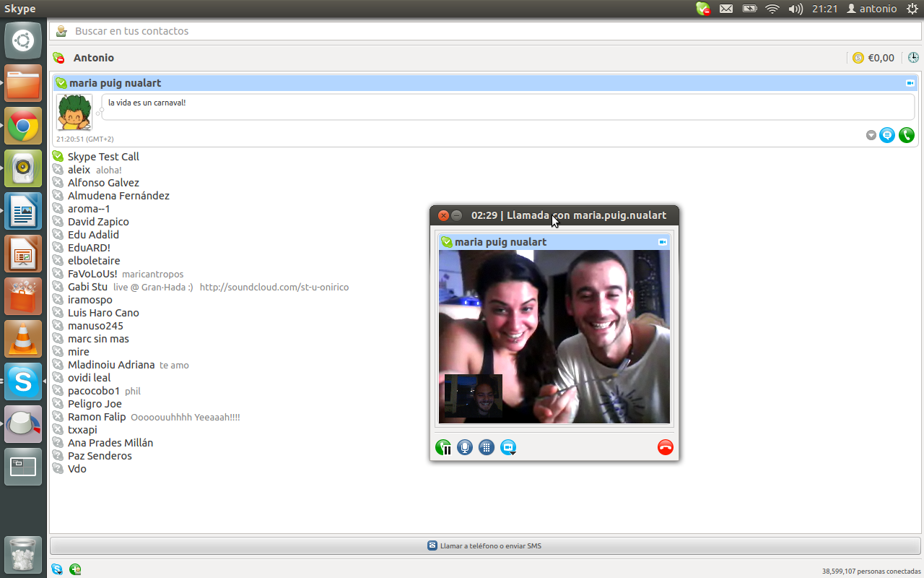
Task: Put the current call on hold
Action: click(443, 448)
